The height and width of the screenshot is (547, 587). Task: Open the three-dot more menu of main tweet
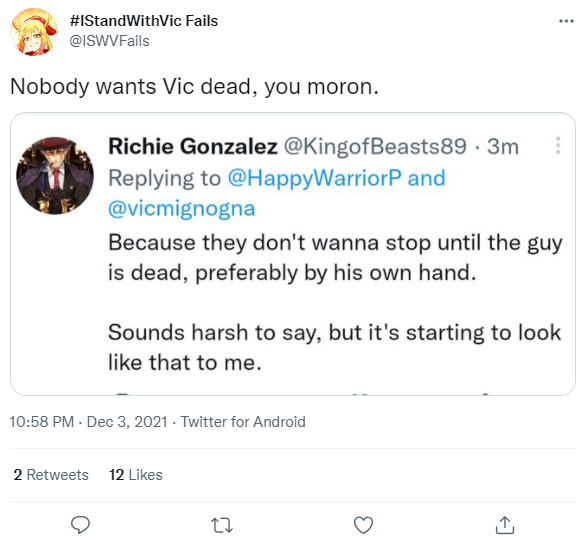pos(566,21)
